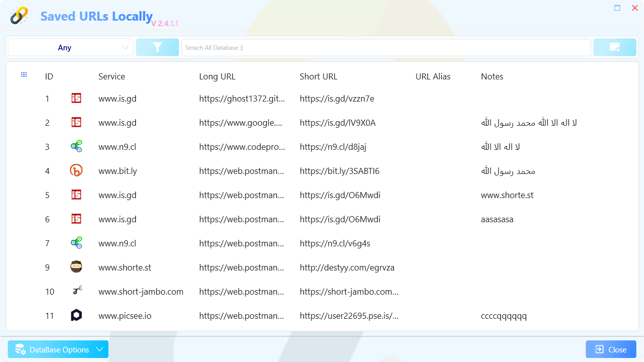The image size is (644, 362).
Task: Select short URL https://is.gd/lV9X0A
Action: coord(338,123)
